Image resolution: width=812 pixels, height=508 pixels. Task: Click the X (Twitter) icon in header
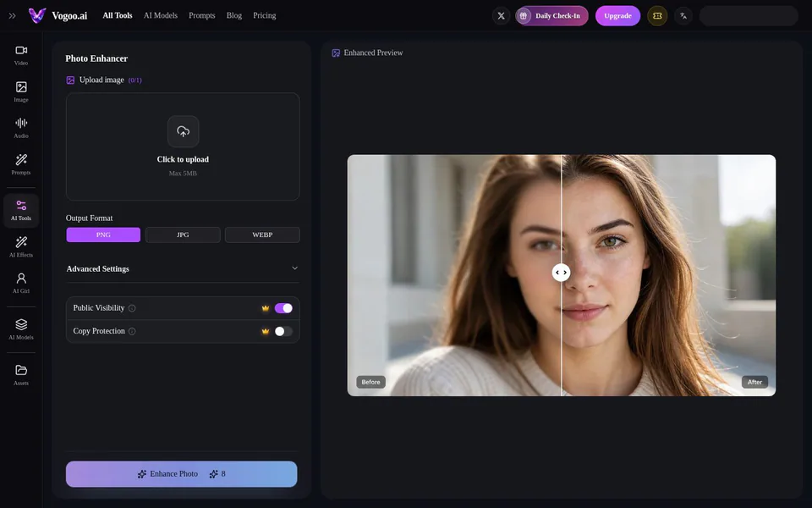pyautogui.click(x=501, y=15)
